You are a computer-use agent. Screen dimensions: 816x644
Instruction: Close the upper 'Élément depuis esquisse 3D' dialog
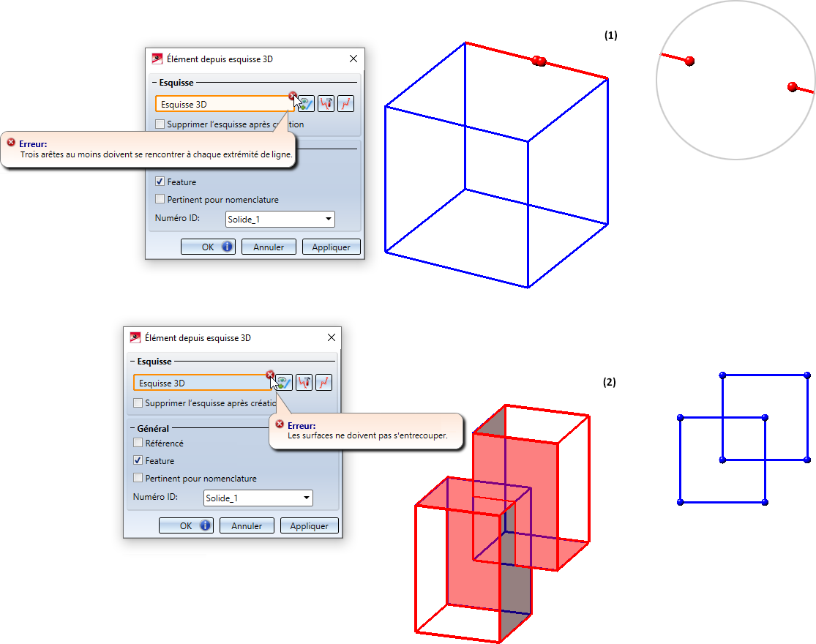pyautogui.click(x=353, y=59)
